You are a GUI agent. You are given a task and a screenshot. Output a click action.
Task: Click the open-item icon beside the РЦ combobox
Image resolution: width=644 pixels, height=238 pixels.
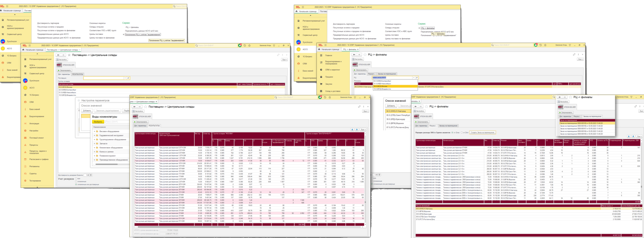pos(417,78)
